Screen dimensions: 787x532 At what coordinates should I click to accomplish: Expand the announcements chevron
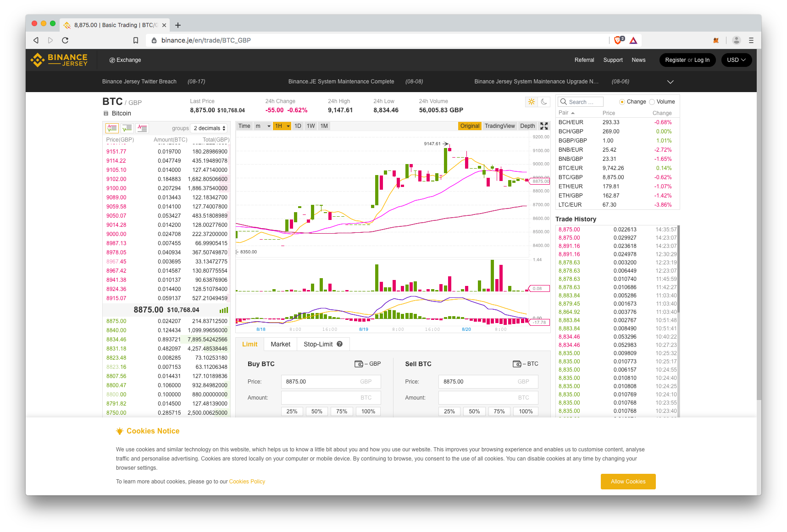[670, 82]
